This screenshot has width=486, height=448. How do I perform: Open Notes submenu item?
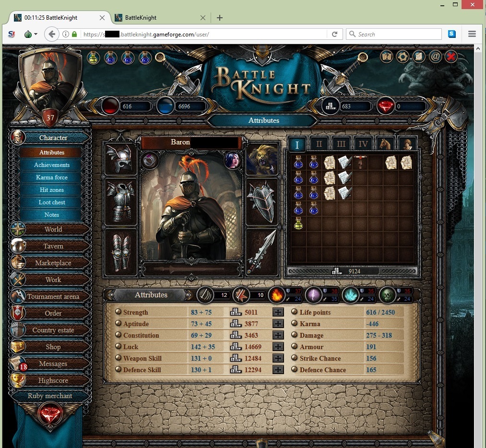52,214
